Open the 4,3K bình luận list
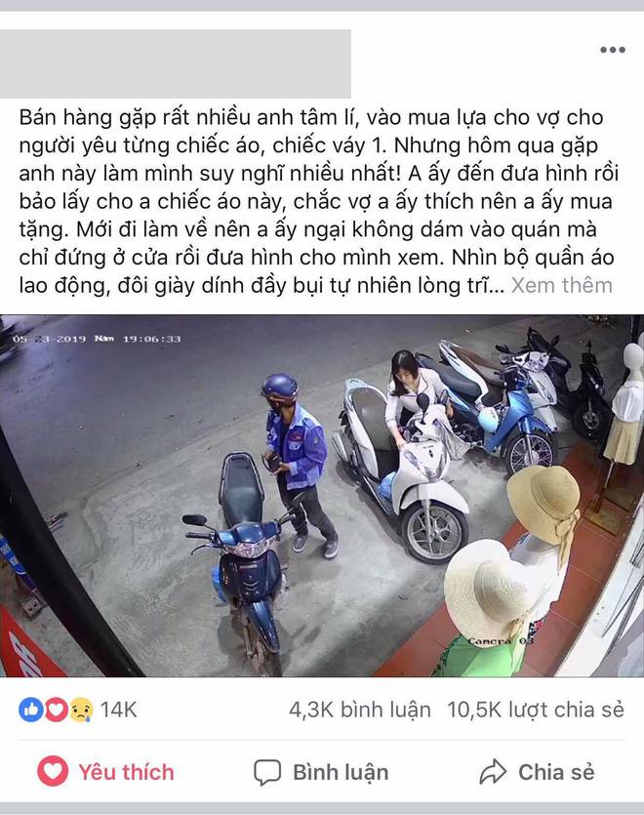The height and width of the screenshot is (815, 644). [360, 710]
